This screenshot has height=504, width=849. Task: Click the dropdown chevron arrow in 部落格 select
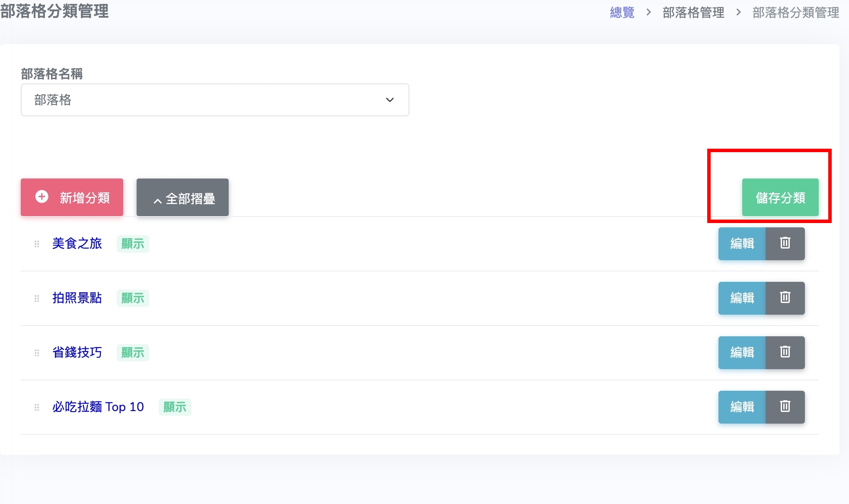(x=390, y=100)
